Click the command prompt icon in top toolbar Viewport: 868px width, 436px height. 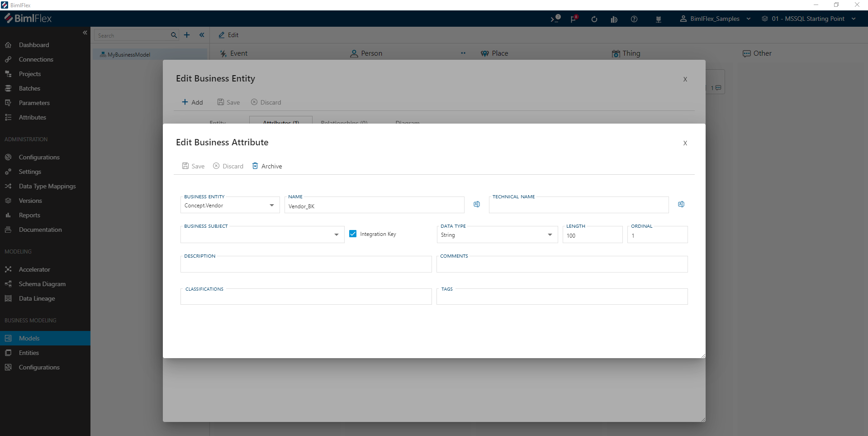pos(554,19)
